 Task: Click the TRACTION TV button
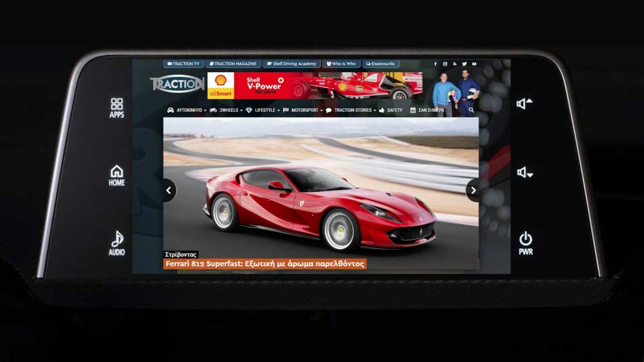click(x=184, y=64)
